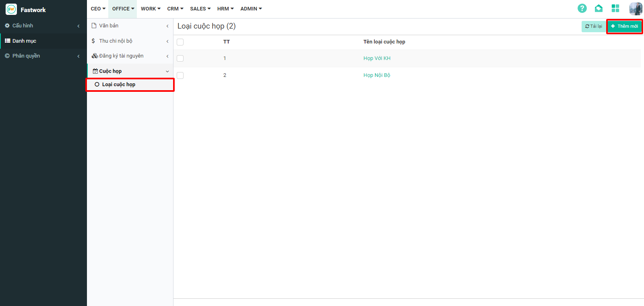Viewport: 644px width, 306px height.
Task: Reload the list with Tải lại
Action: pos(594,26)
